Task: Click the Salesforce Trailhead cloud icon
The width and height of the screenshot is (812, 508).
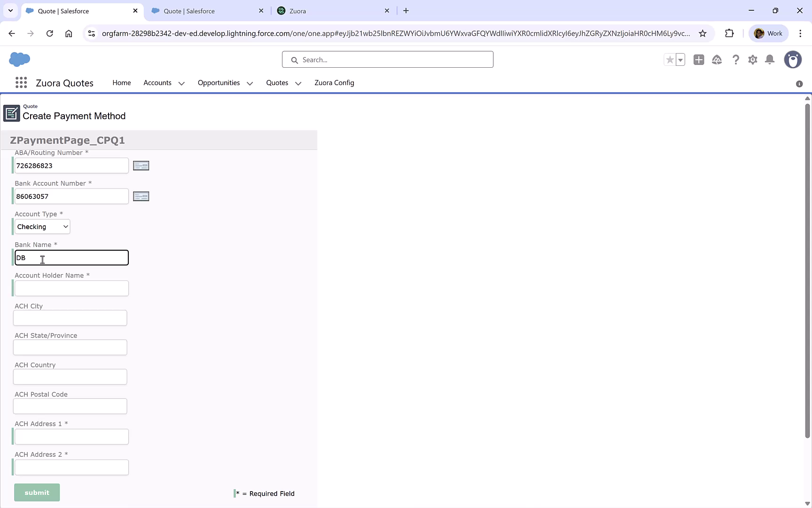Action: pos(717,60)
